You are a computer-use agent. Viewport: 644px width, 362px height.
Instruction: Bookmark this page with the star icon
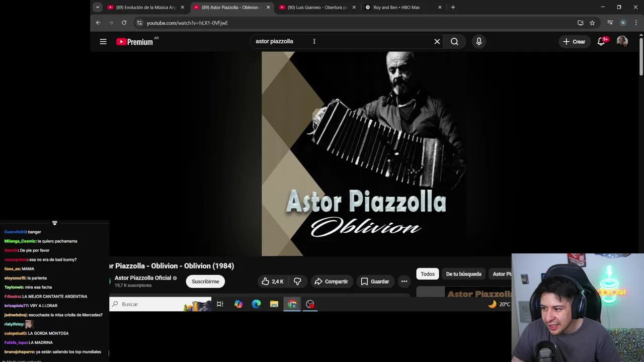[x=592, y=23]
